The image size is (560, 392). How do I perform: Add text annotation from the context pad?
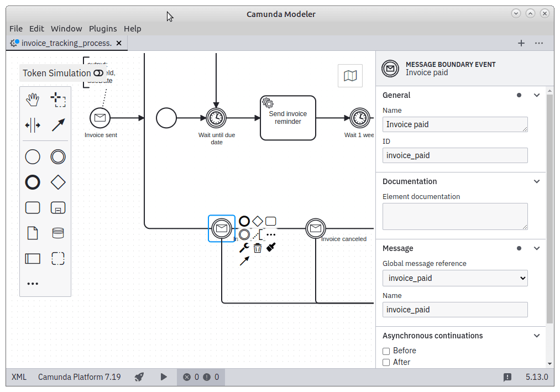pos(258,234)
